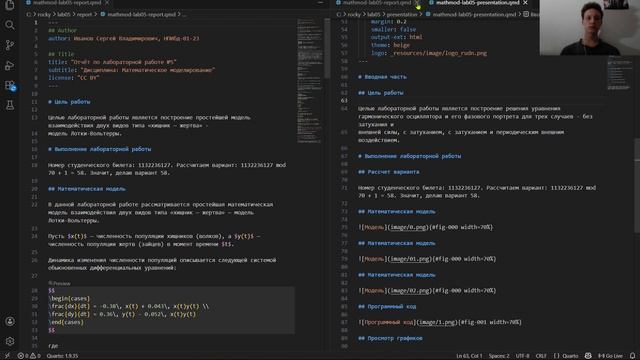Open image/1.png link in presentation editor

coord(438,322)
